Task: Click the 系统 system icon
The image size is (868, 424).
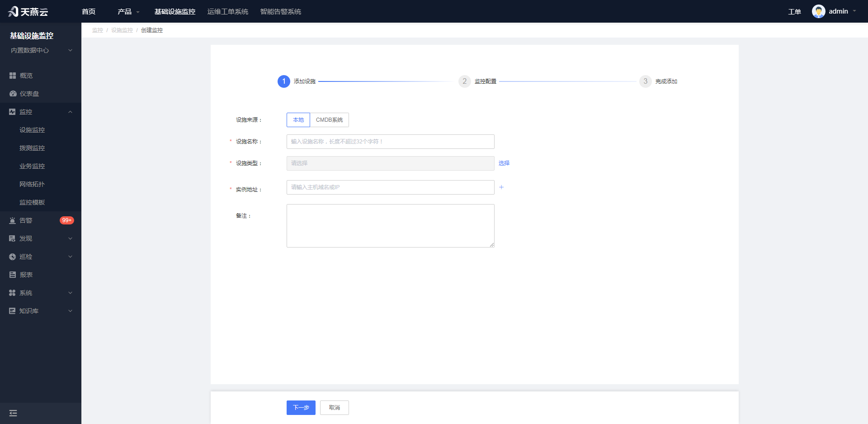Action: 12,293
